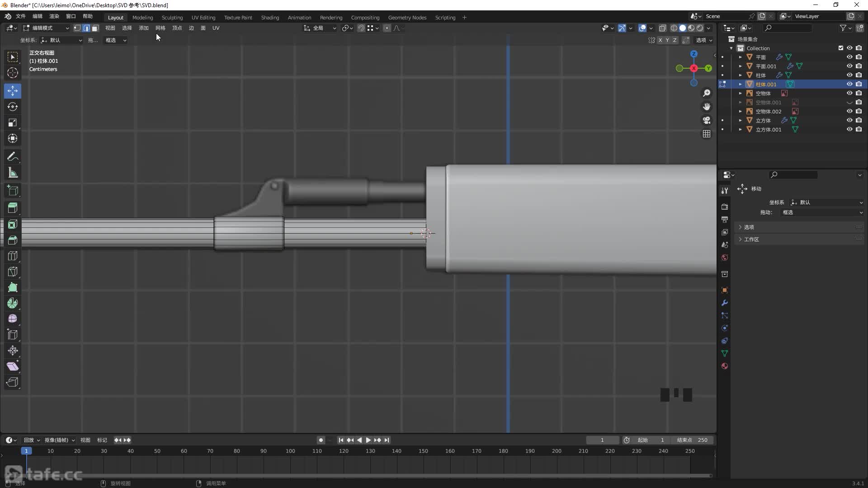Click the pan view hand icon
The height and width of the screenshot is (488, 868).
(707, 107)
